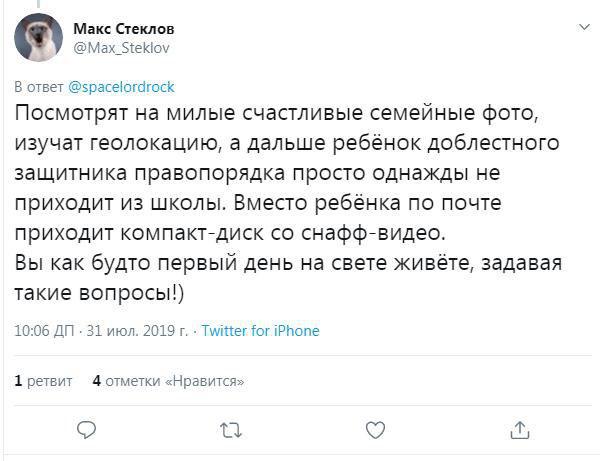Retweet this tweet using the arrows icon
Viewport: 600px width, 461px height.
click(231, 430)
